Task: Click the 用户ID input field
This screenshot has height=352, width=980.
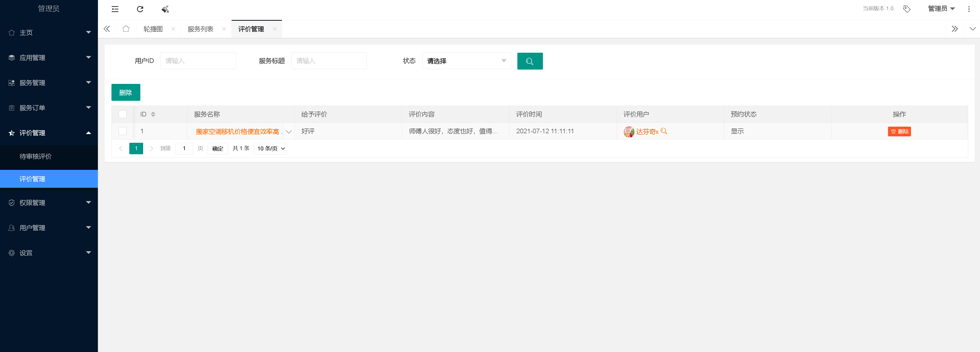Action: pos(198,61)
